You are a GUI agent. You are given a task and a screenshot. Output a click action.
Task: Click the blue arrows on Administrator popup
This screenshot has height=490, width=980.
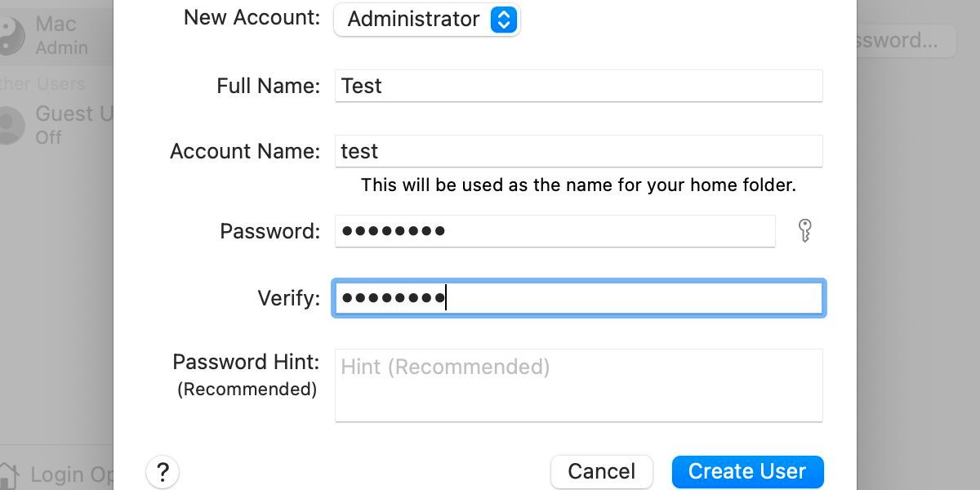tap(504, 20)
